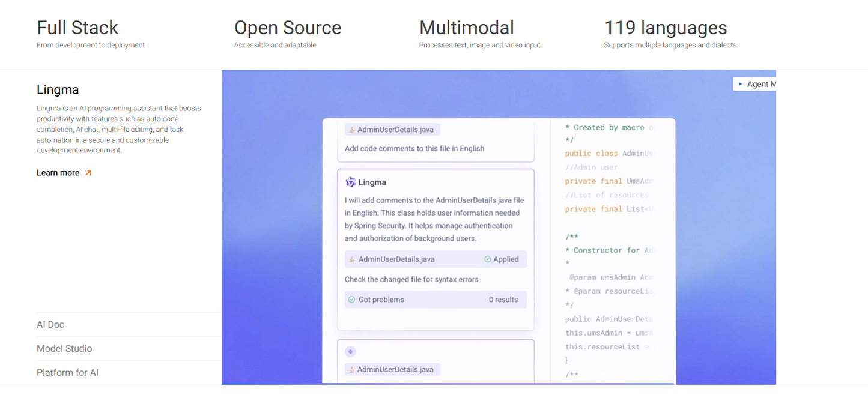
Task: Click the Full Stack heading
Action: click(x=77, y=28)
